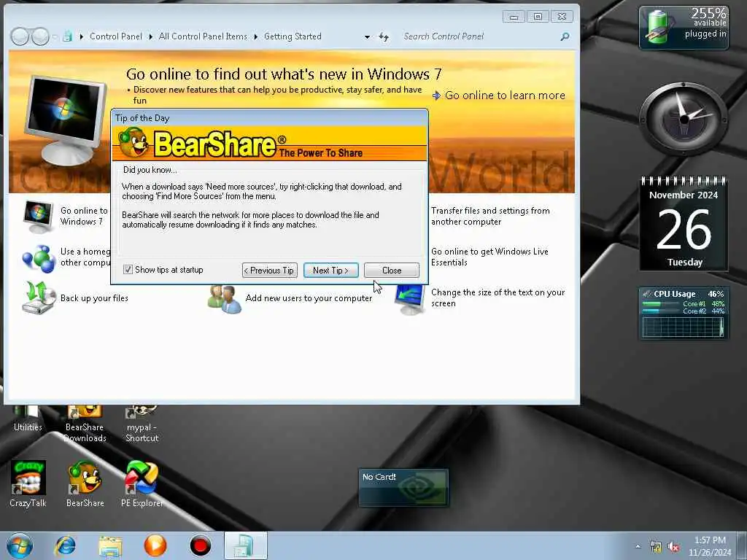Image resolution: width=747 pixels, height=560 pixels.
Task: Click the Next Tip button
Action: pos(330,270)
